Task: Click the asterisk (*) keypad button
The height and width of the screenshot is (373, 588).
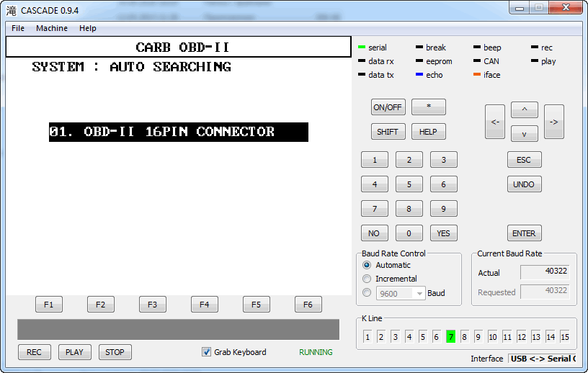Action: click(x=429, y=107)
